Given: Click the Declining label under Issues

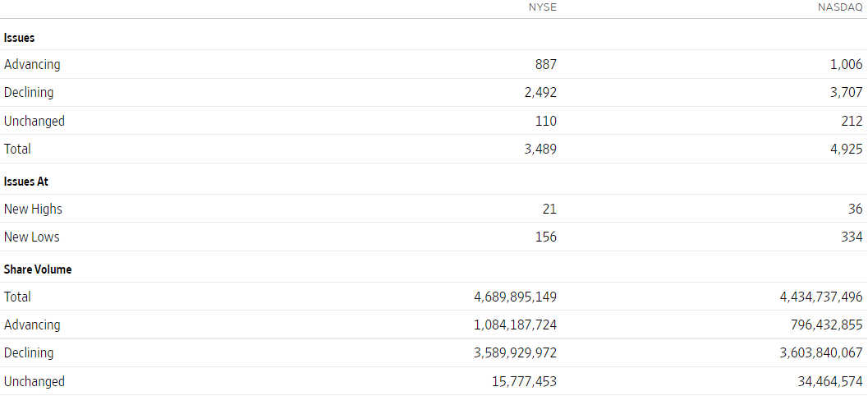Looking at the screenshot, I should [x=29, y=93].
